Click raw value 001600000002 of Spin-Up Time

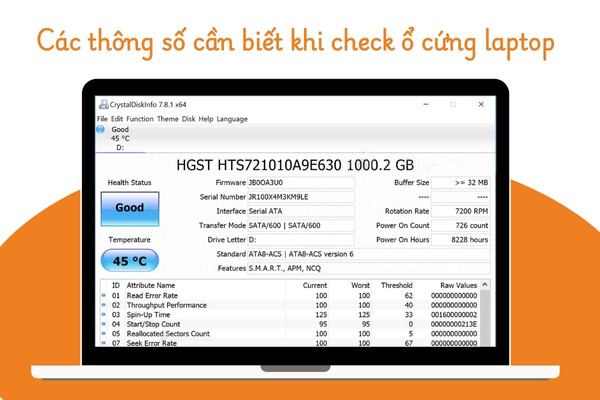[x=454, y=315]
